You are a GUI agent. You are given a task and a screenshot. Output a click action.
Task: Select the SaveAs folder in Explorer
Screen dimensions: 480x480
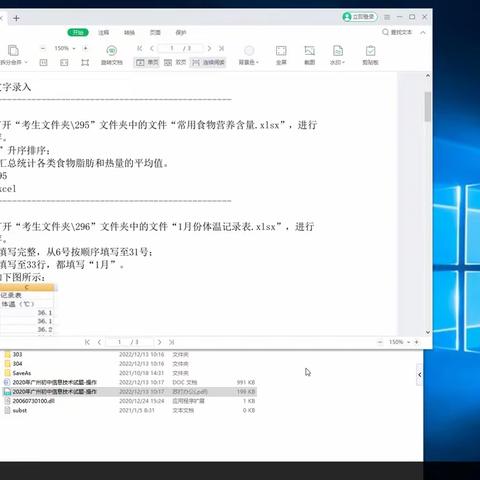[x=128, y=373]
